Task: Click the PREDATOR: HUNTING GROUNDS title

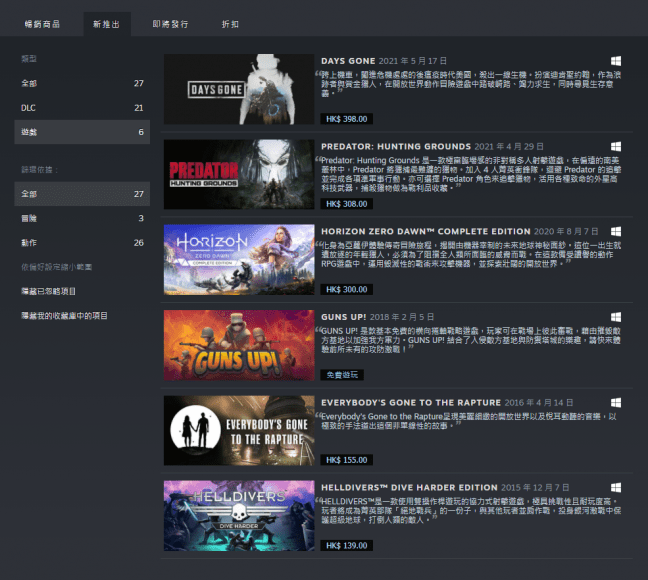Action: 396,146
